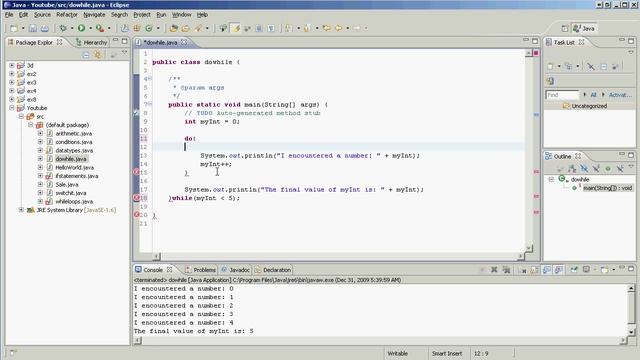Toggle Hide Fields in the Outline toolbar
Viewport: 640px width, 360px height.
click(x=584, y=168)
